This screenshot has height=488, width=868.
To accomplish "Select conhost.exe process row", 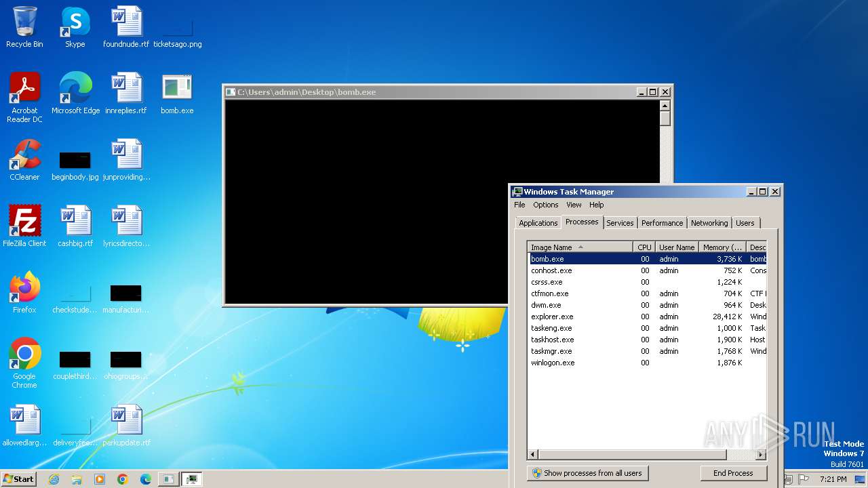I will tap(648, 270).
